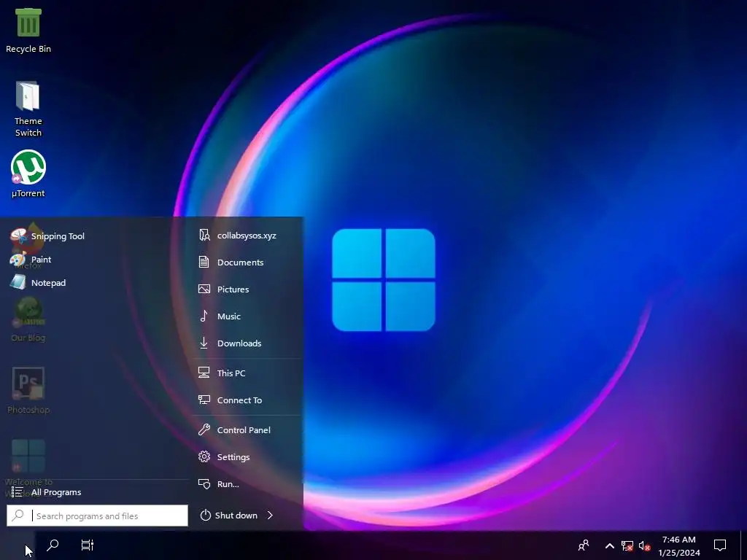The image size is (747, 560).
Task: Open the muted volume tray icon
Action: [x=644, y=545]
